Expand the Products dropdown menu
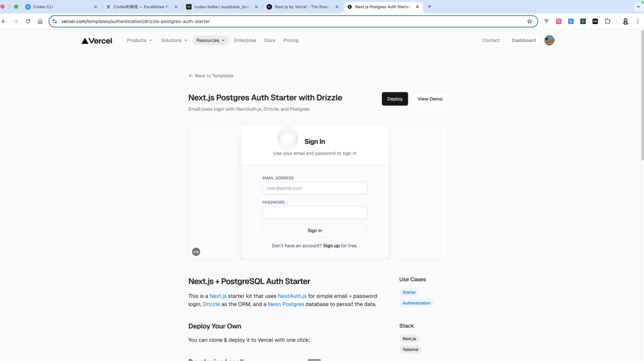644x361 pixels. [x=139, y=40]
